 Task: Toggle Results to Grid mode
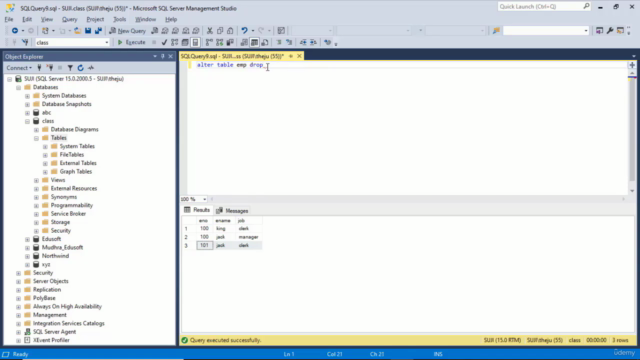tap(254, 42)
